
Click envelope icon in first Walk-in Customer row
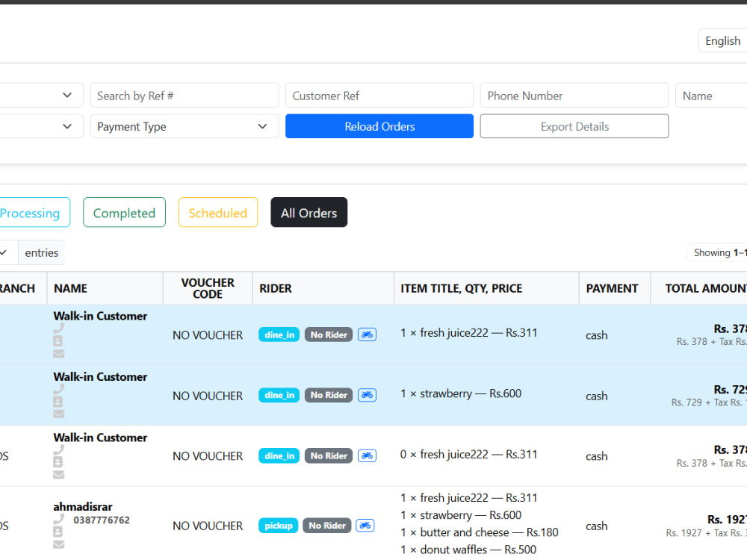58,354
